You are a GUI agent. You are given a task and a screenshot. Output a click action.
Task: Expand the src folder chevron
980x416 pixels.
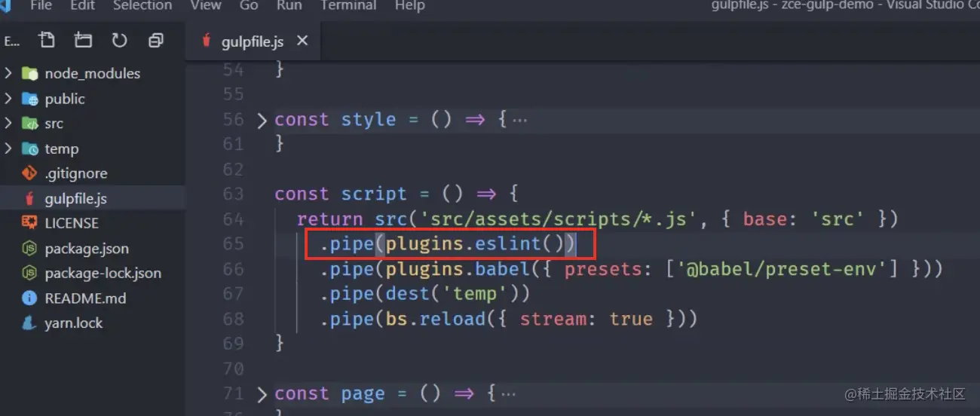tap(8, 123)
